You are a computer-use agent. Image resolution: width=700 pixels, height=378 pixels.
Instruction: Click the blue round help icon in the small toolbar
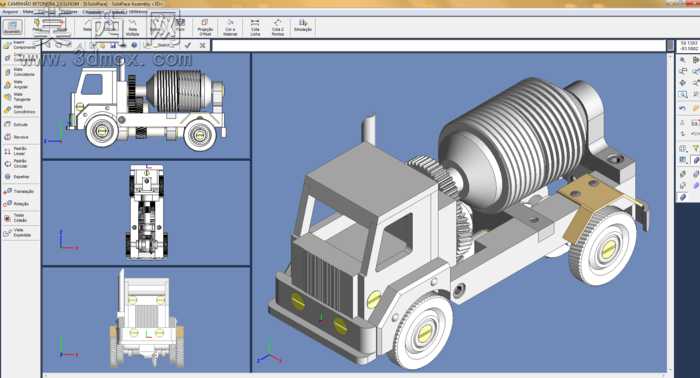[x=134, y=45]
